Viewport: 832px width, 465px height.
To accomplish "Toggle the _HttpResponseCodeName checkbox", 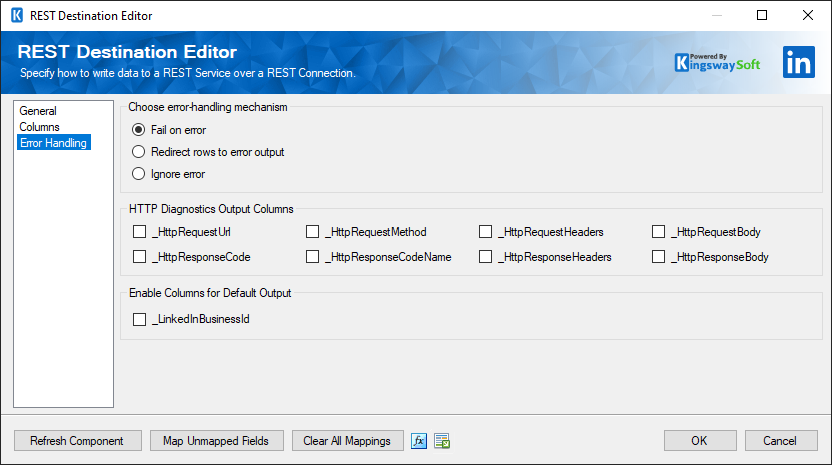I will click(x=313, y=256).
